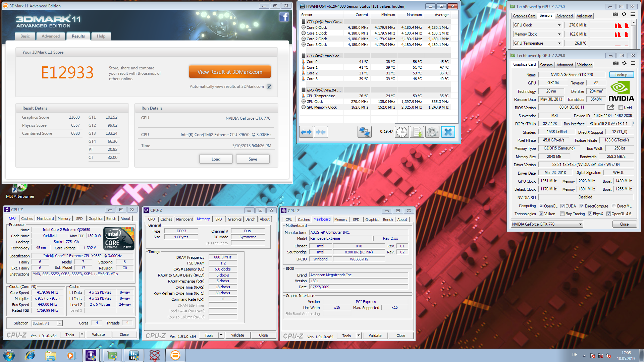
Task: Open the Windows Start orb
Action: click(9, 355)
